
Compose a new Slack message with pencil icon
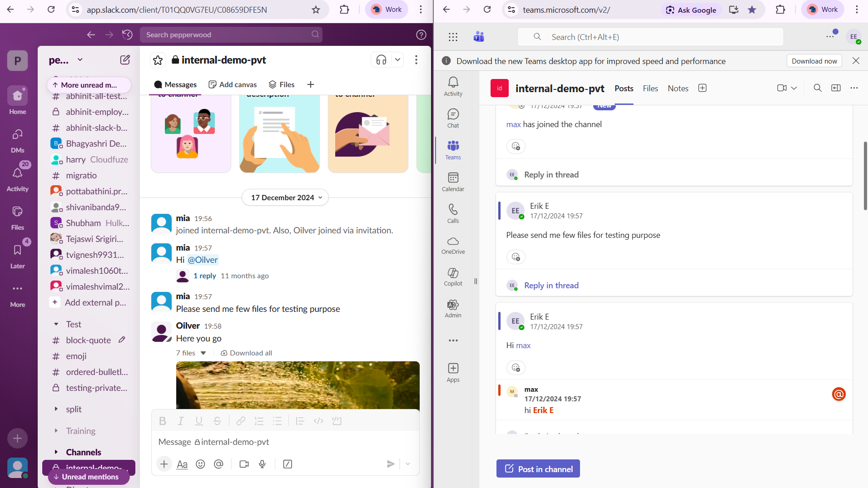click(x=125, y=59)
